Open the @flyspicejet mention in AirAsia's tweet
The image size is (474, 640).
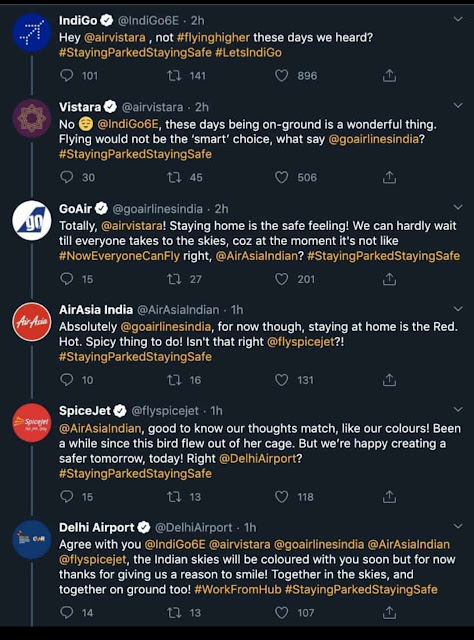301,342
